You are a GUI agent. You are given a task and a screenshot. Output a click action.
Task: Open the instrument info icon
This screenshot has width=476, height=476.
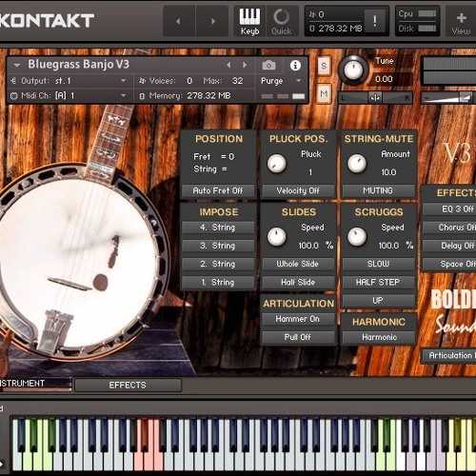(x=295, y=66)
